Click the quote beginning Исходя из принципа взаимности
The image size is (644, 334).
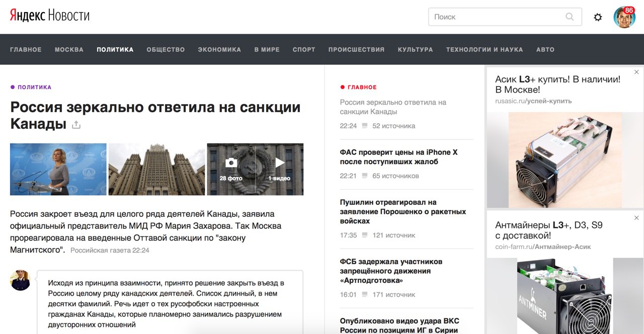click(x=166, y=304)
